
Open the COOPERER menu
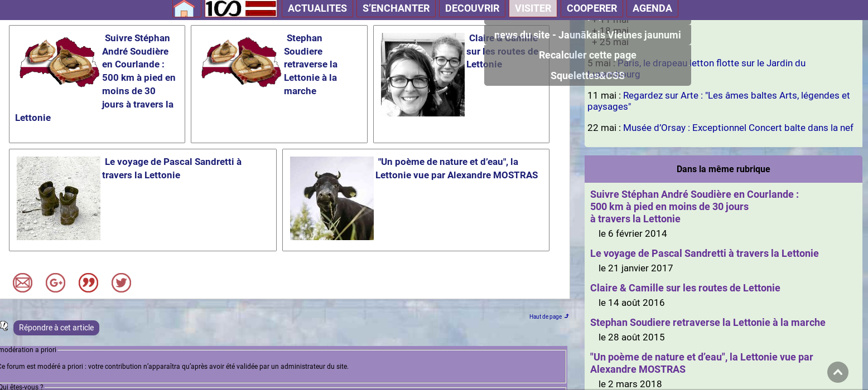point(592,8)
